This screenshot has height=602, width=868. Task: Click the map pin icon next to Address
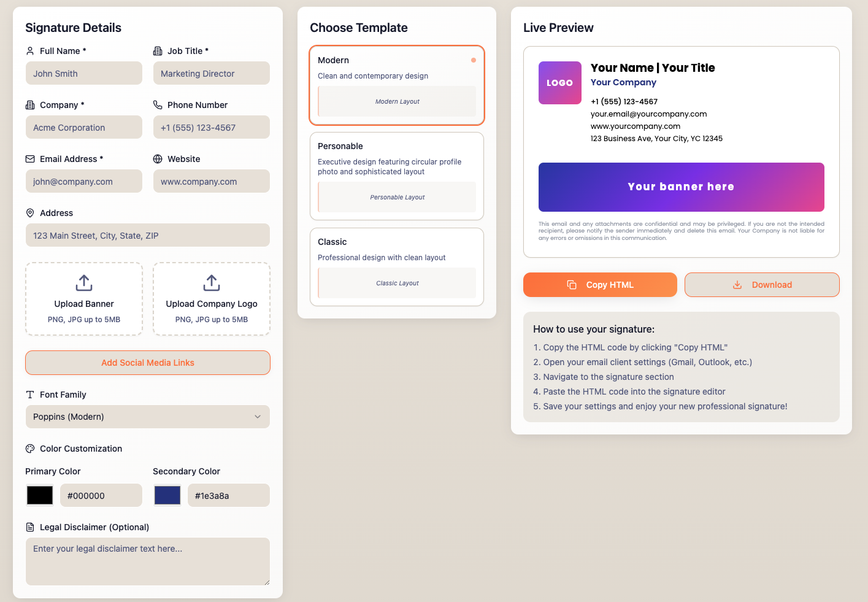click(29, 213)
